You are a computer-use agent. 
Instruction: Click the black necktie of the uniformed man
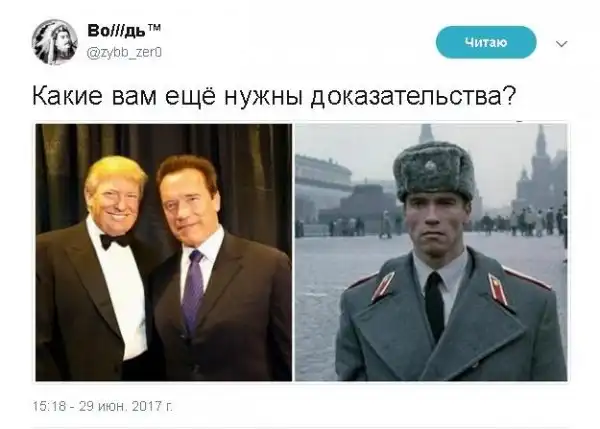coord(435,305)
